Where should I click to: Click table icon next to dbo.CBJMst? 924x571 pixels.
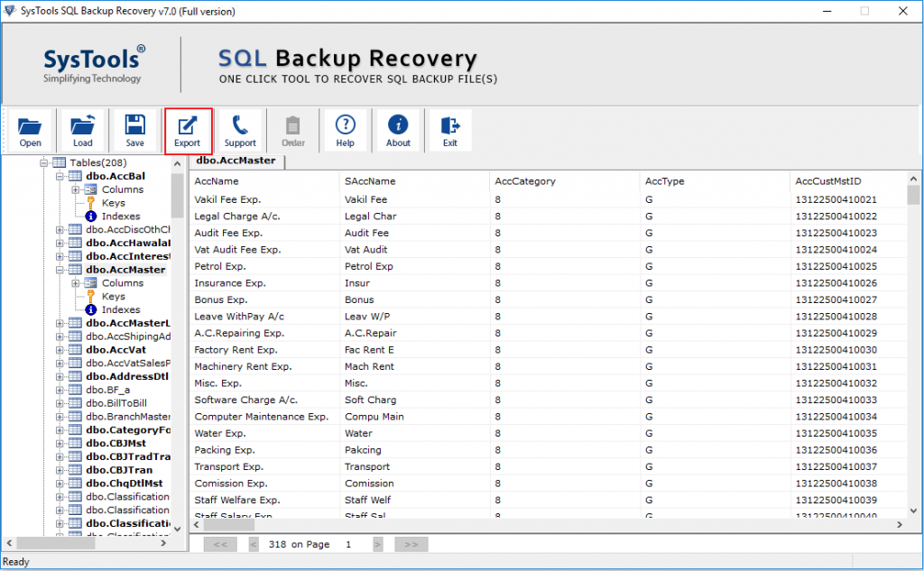click(x=76, y=443)
